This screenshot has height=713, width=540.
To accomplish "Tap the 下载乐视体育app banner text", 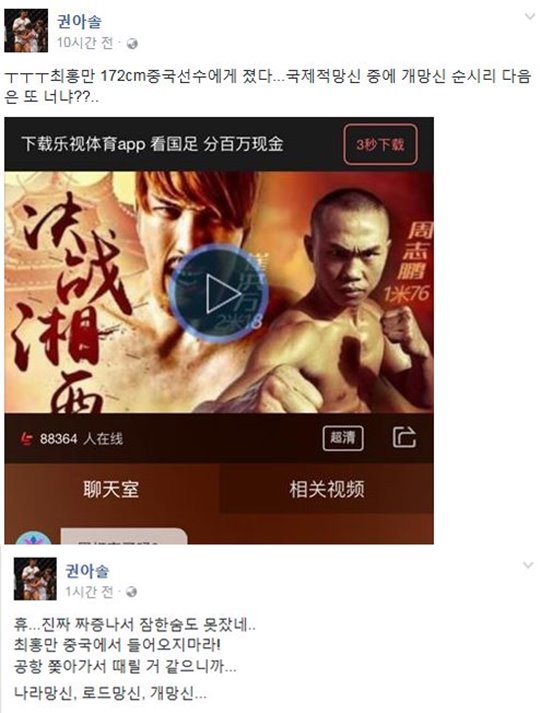I will 152,144.
